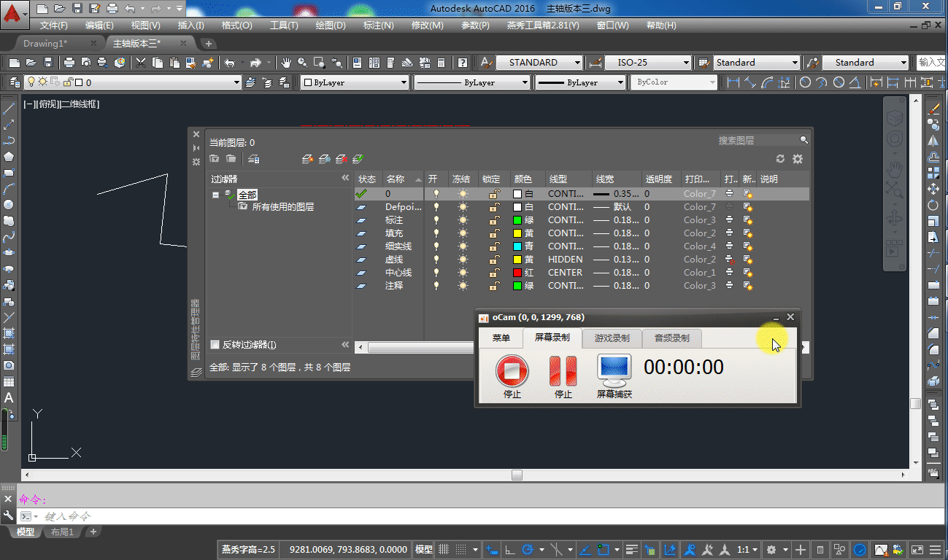Click the Delete Layer red X icon
The width and height of the screenshot is (948, 560).
coord(341,159)
